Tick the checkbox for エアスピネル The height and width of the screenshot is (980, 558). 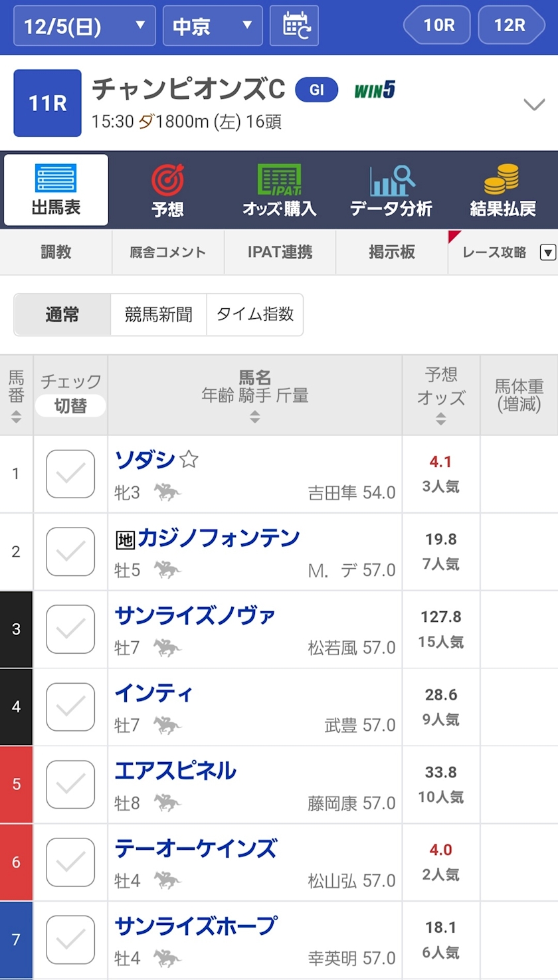point(70,784)
